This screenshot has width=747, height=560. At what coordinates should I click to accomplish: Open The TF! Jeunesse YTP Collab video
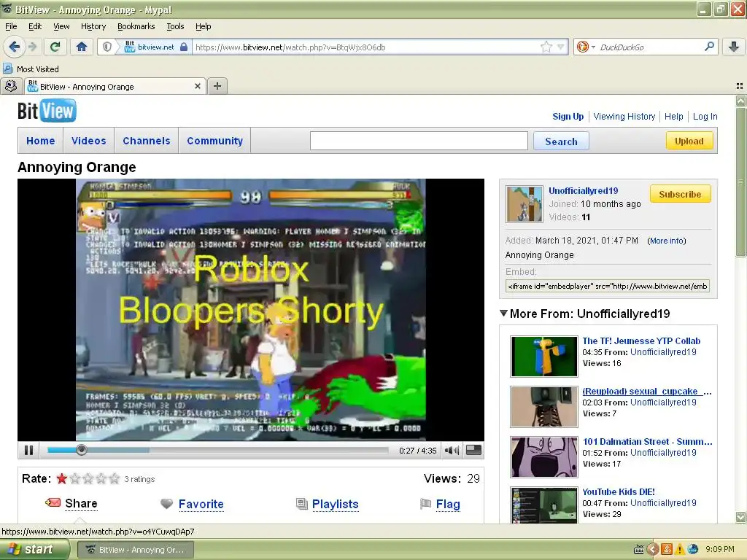(641, 341)
